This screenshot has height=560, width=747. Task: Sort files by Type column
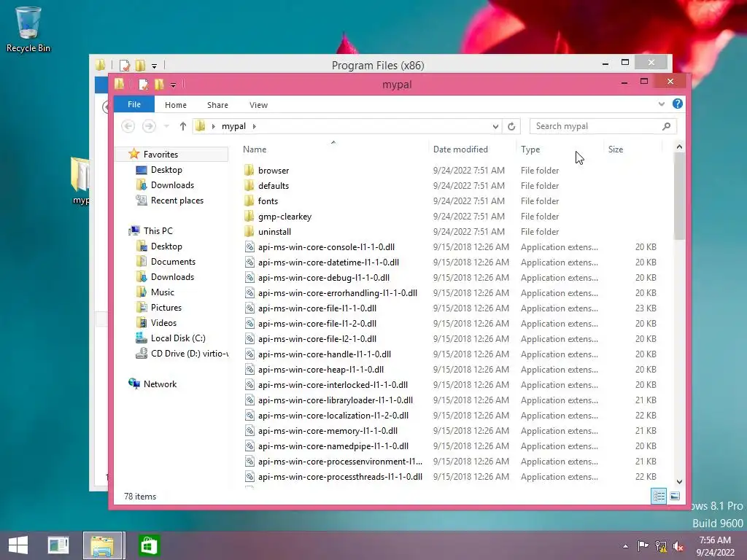point(530,149)
